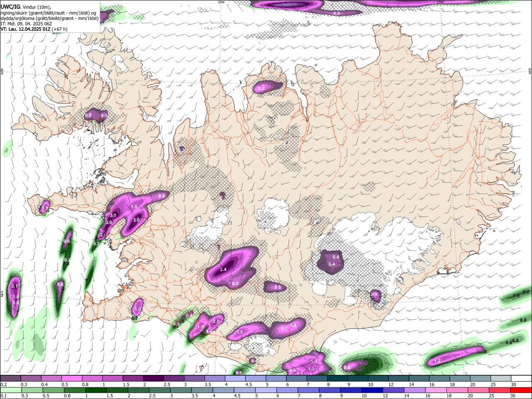
Task: Click the legend tick label 0.4
Action: (44, 384)
